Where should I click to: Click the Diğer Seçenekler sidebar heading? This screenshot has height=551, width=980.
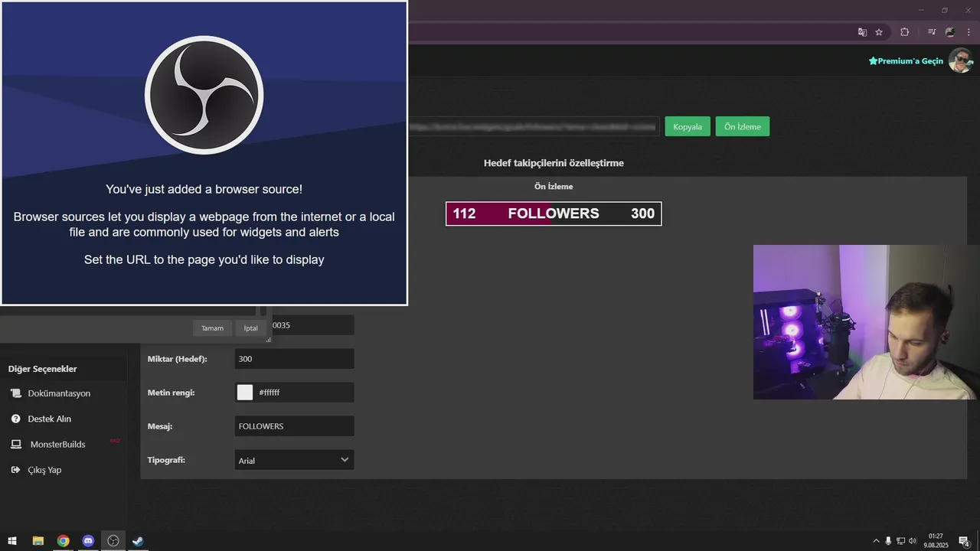pos(43,369)
